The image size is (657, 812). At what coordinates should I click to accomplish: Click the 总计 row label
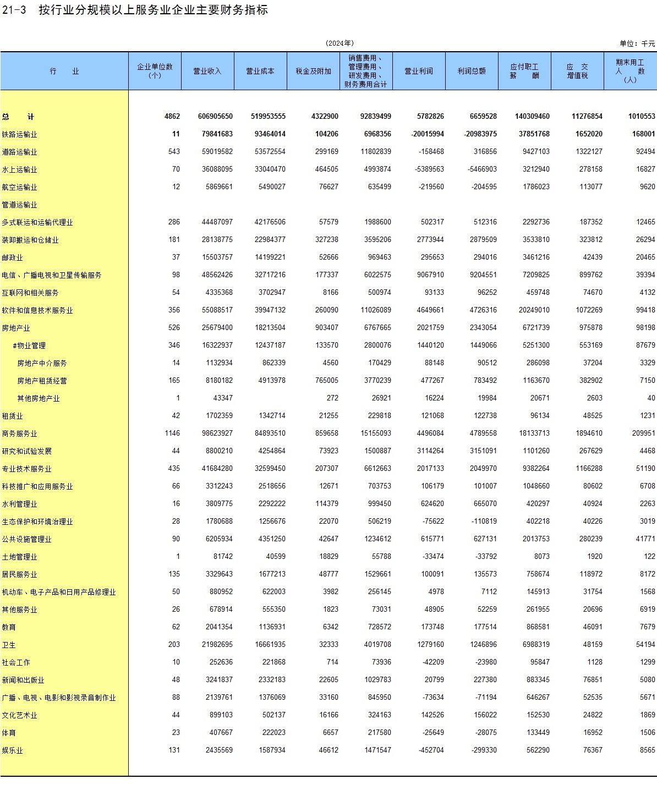(18, 117)
